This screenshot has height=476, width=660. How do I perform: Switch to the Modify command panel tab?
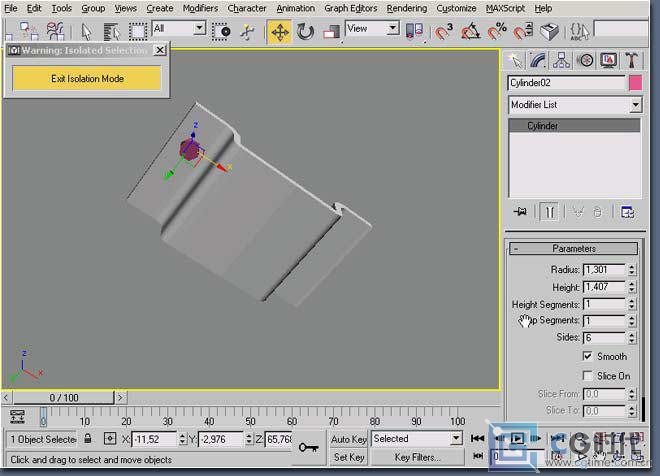[x=538, y=61]
